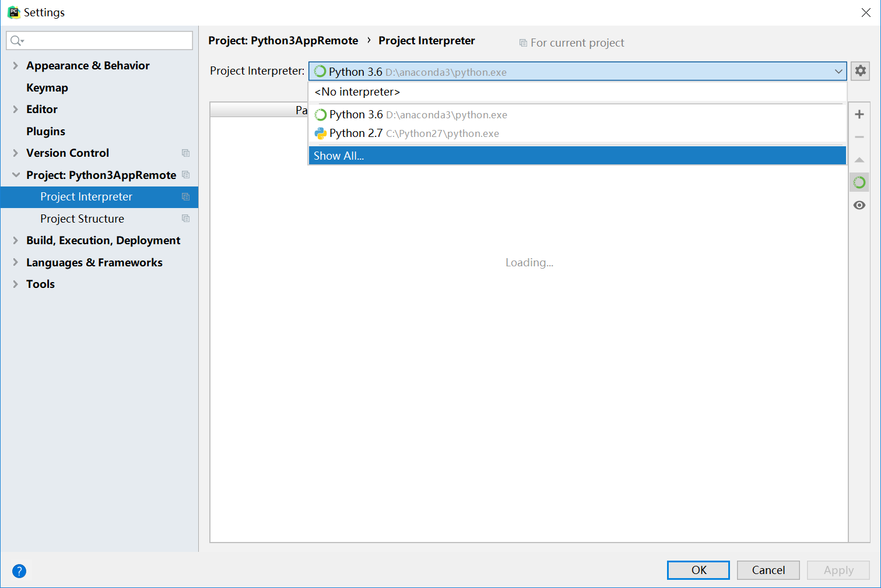
Task: Open the help question mark icon
Action: 19,571
